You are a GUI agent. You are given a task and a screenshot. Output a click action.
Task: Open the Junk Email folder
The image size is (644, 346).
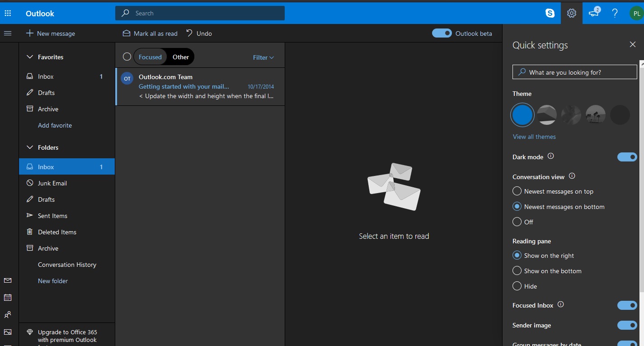[67, 183]
